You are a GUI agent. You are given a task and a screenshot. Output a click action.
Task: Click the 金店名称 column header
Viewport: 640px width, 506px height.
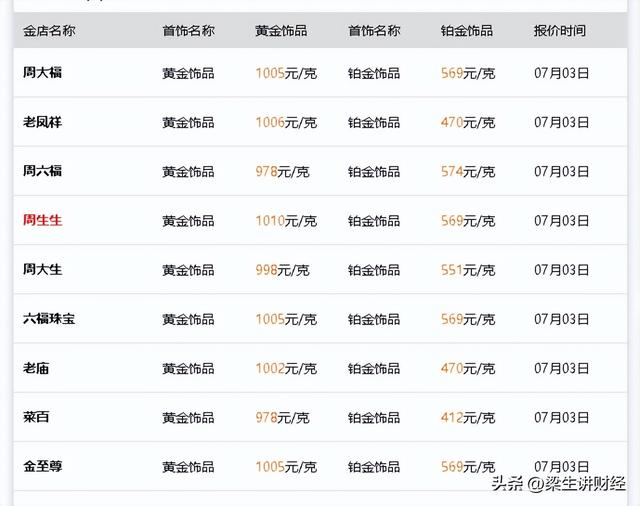[49, 31]
